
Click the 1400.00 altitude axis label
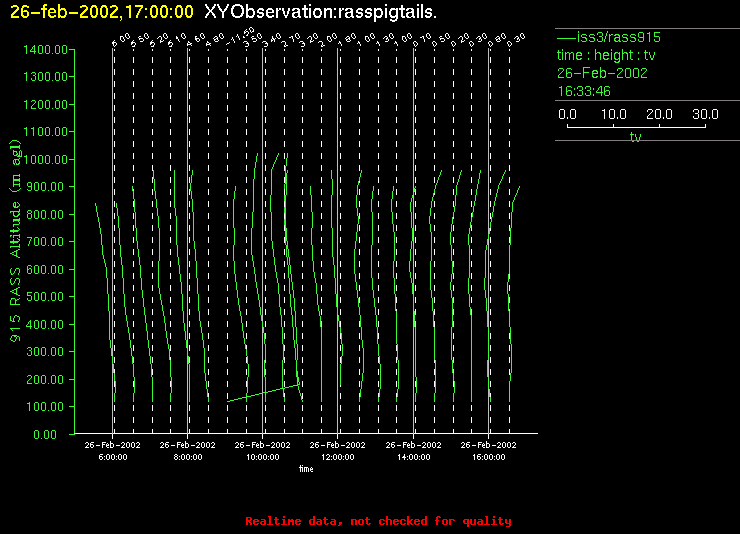46,49
